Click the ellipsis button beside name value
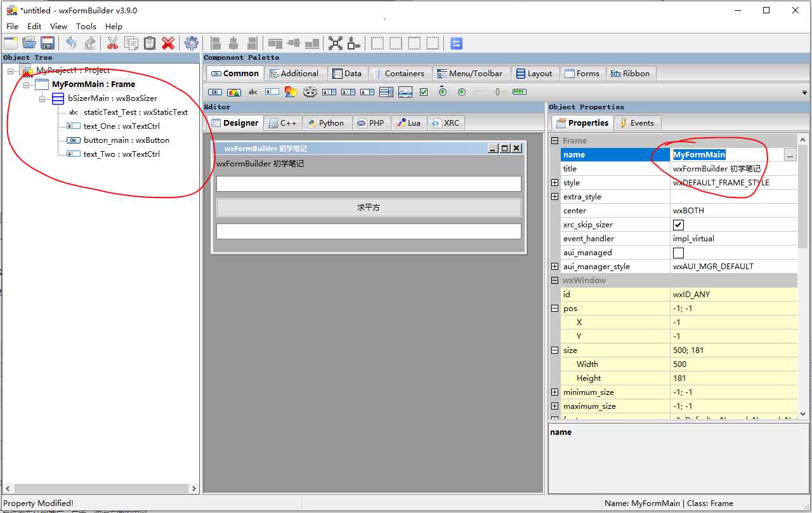This screenshot has height=513, width=812. (x=790, y=155)
